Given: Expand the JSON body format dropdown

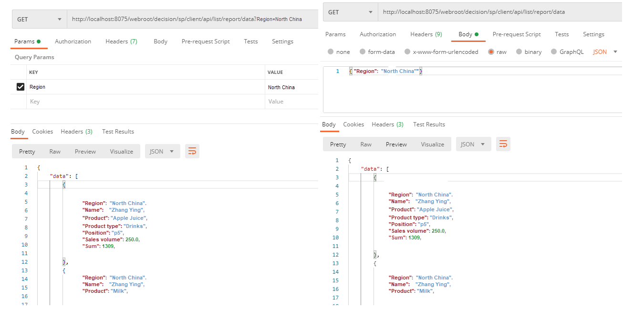Looking at the screenshot, I should point(605,52).
